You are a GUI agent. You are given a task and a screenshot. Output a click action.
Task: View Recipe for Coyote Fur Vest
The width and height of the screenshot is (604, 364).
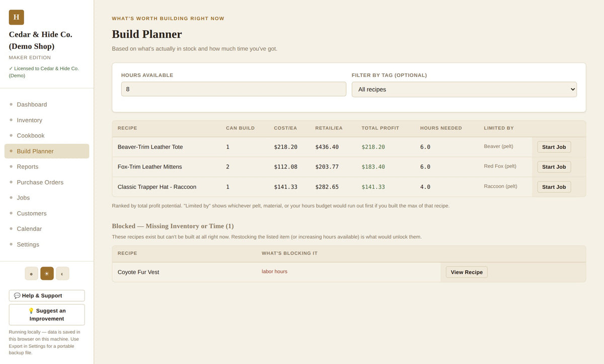tap(467, 272)
